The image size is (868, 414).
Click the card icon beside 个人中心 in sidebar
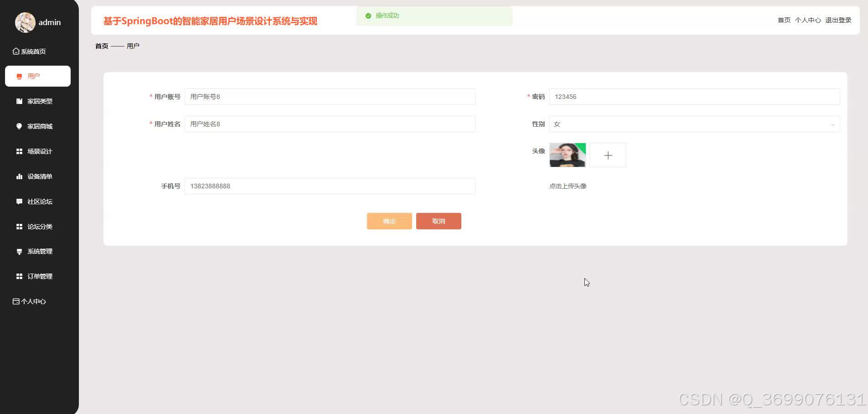click(x=16, y=301)
